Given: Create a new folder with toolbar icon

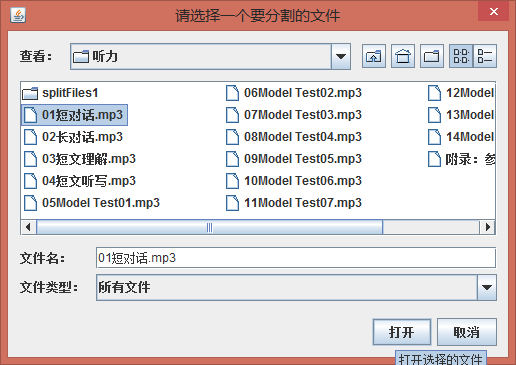Looking at the screenshot, I should [432, 56].
